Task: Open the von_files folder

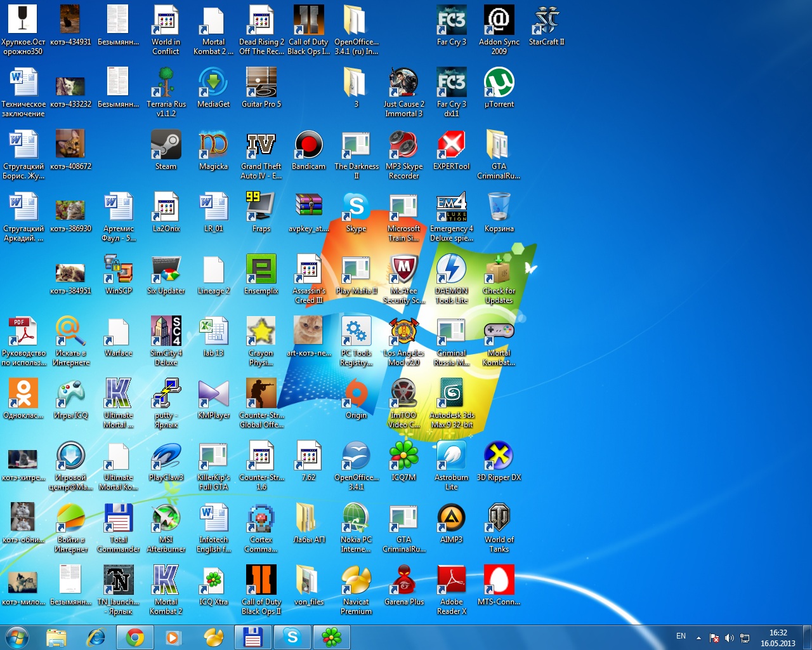Action: tap(308, 586)
